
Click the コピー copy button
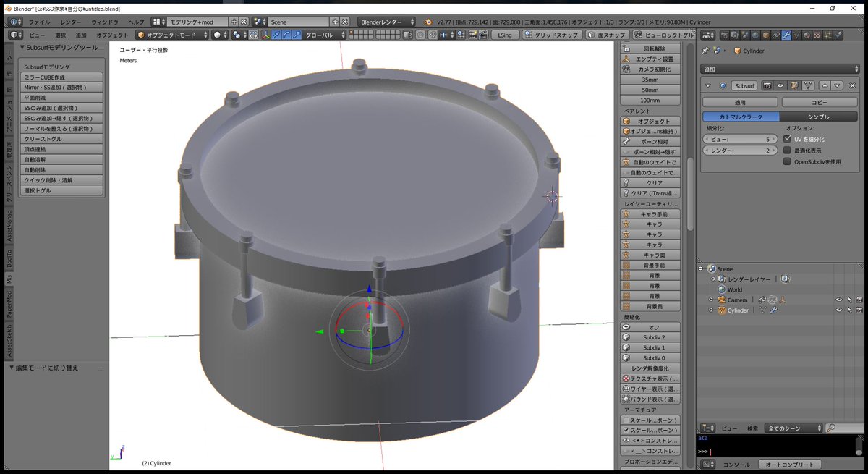pos(820,103)
